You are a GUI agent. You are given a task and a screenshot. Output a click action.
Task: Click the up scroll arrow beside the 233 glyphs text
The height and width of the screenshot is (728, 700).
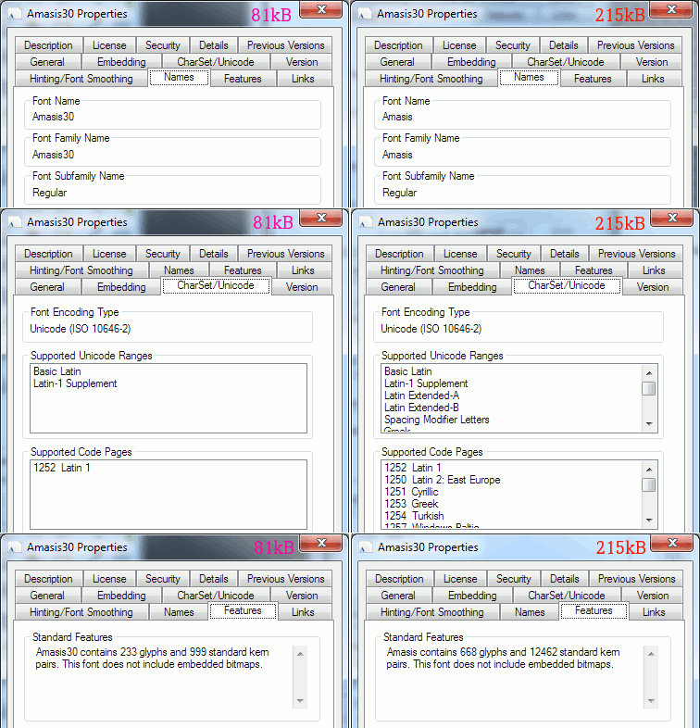300,654
